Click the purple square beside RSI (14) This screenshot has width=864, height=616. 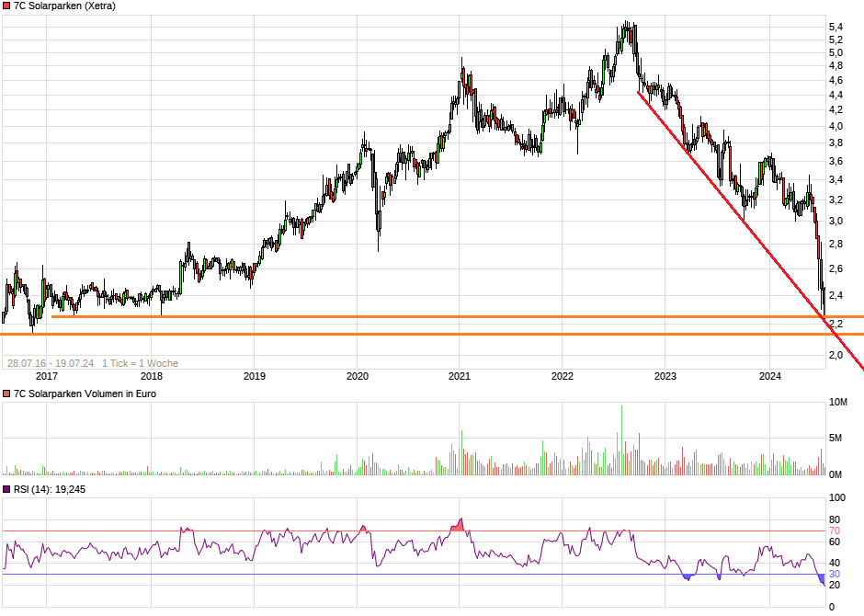click(x=7, y=489)
